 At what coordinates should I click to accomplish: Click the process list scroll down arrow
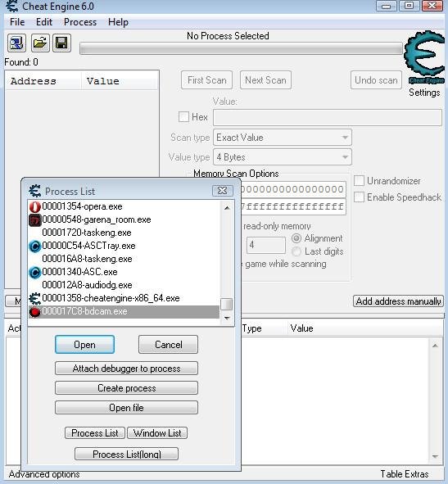227,318
